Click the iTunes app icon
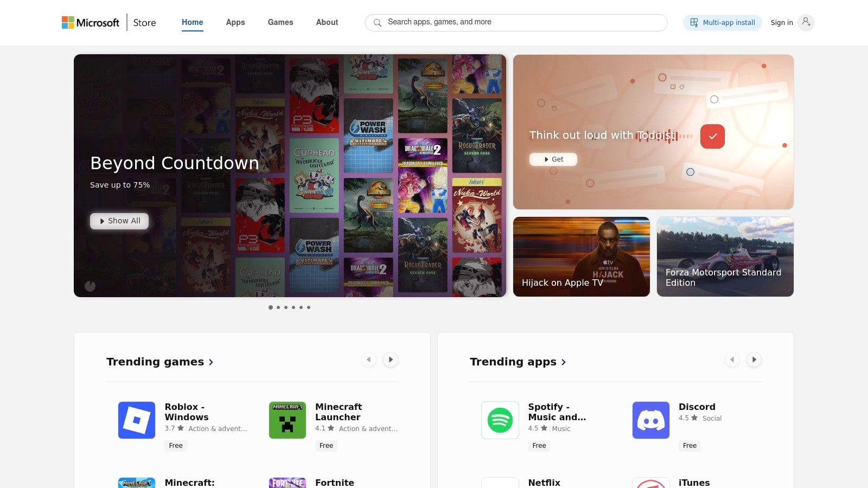The image size is (868, 488). 650,483
